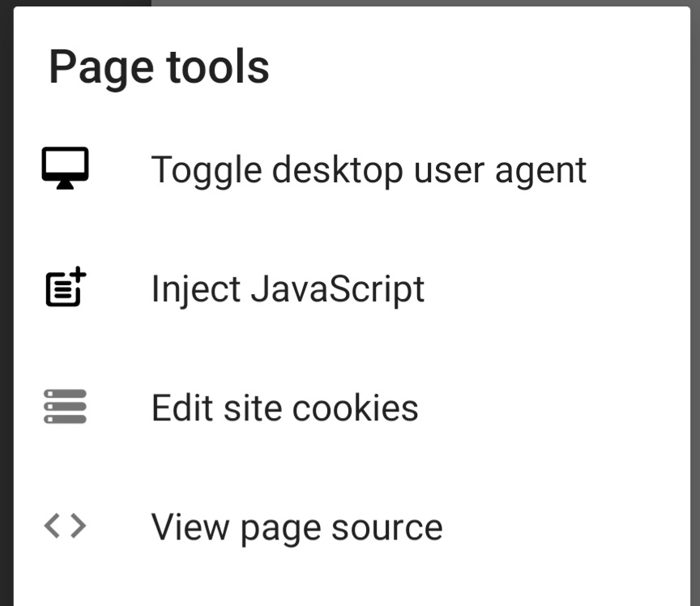This screenshot has height=606, width=700.
Task: Click the angle brackets source icon
Action: [x=65, y=527]
